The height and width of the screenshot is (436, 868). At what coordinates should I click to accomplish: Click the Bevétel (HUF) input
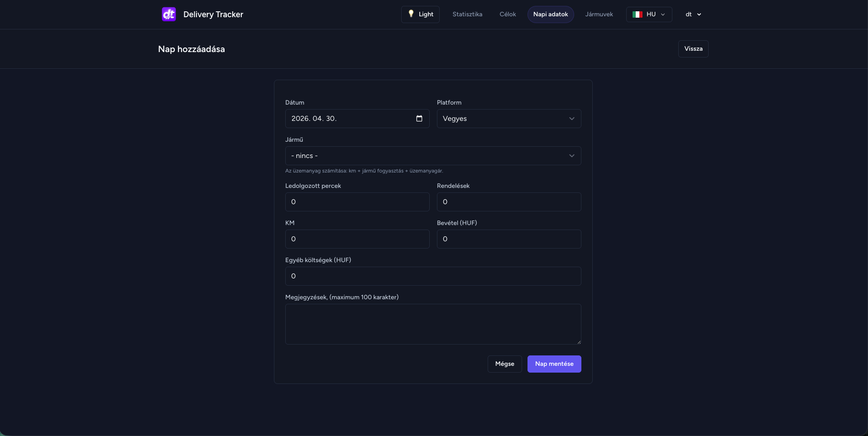pos(509,239)
